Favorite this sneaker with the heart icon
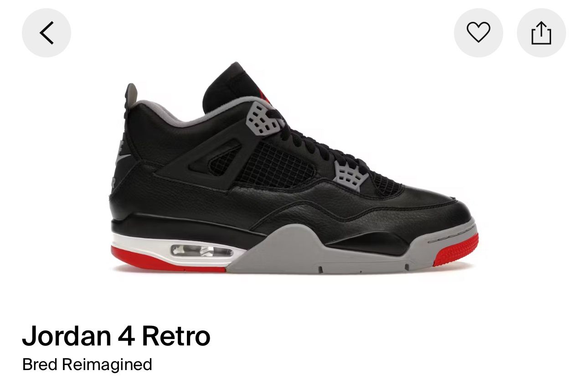The width and height of the screenshot is (588, 381). point(478,33)
